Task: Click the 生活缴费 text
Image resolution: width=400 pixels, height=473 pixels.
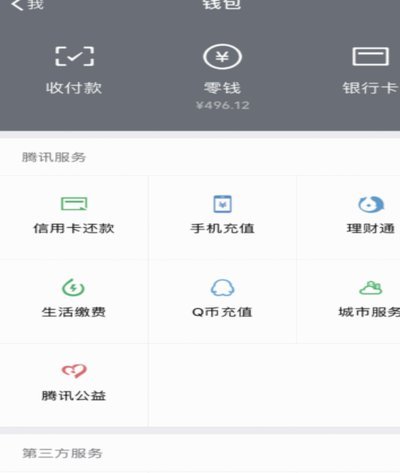Action: coord(74,312)
